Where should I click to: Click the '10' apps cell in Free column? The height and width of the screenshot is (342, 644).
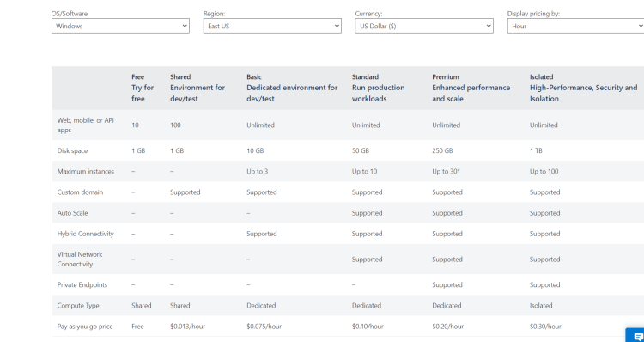point(135,125)
